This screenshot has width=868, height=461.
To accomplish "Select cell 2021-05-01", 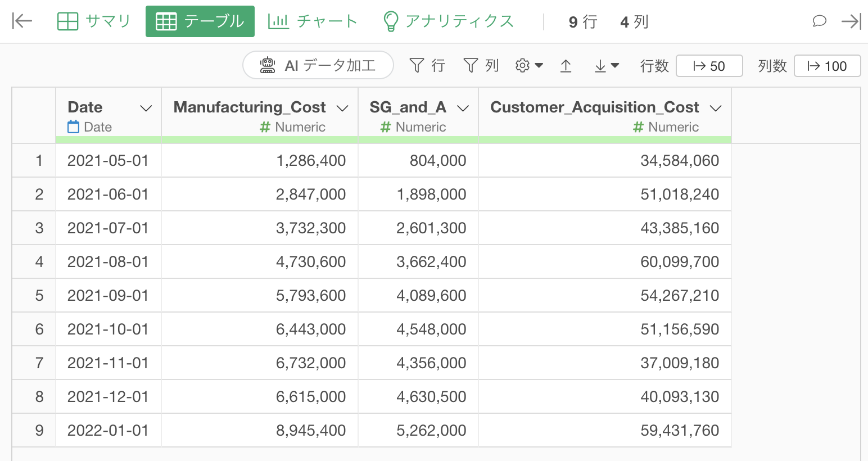I will [108, 161].
